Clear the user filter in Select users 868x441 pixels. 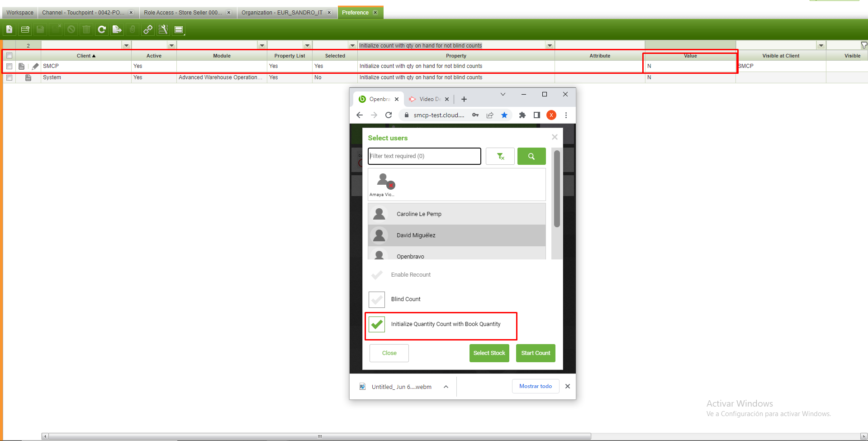(x=500, y=156)
